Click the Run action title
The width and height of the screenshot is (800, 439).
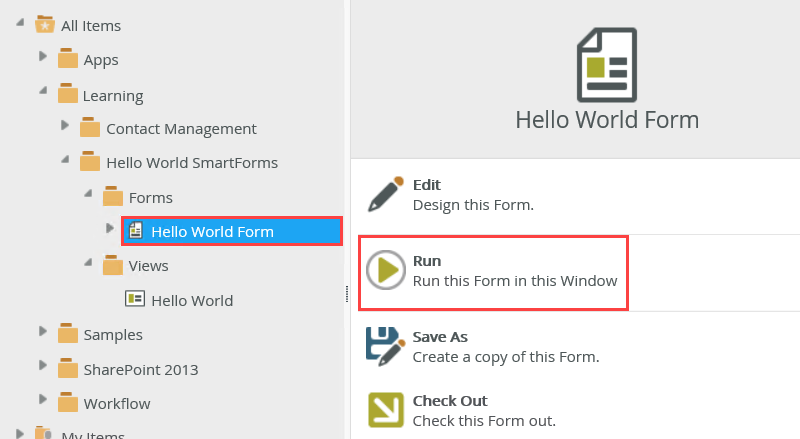click(x=427, y=261)
